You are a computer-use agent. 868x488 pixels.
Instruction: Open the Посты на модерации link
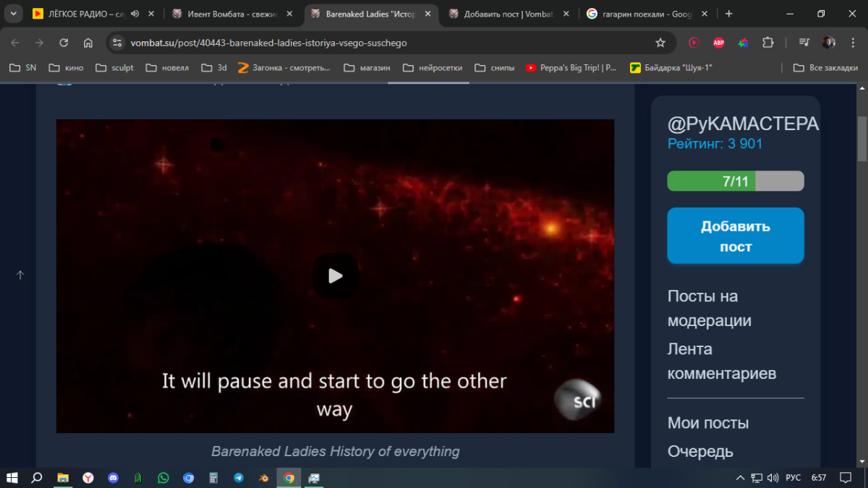709,308
